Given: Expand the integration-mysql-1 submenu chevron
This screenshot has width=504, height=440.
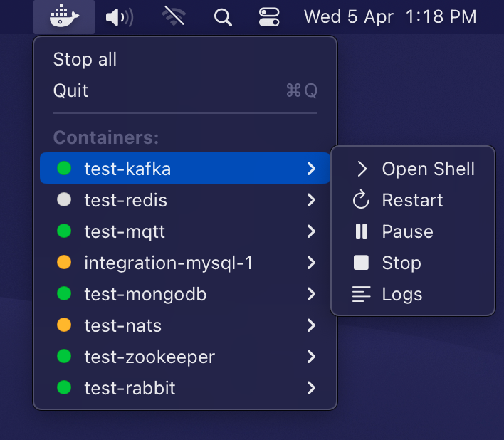Looking at the screenshot, I should 311,263.
